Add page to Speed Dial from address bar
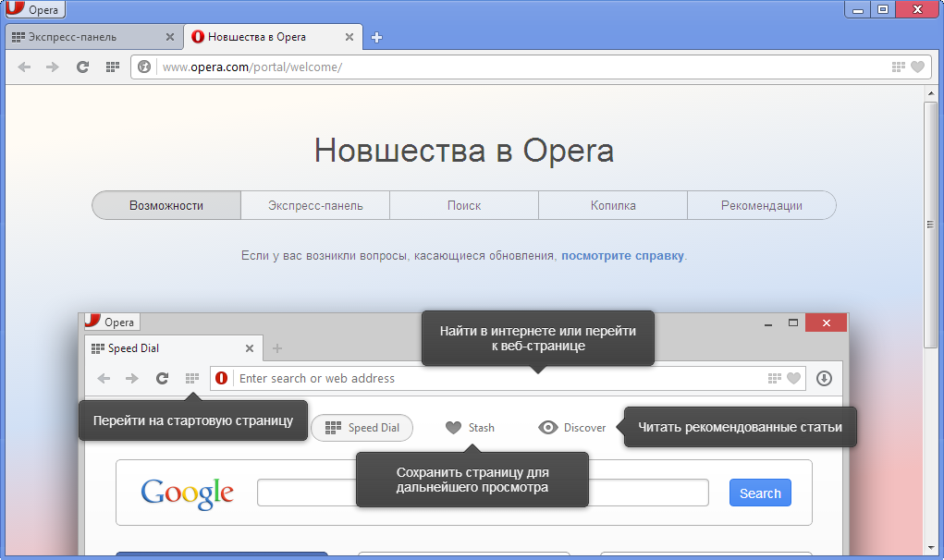The image size is (944, 560). (898, 67)
